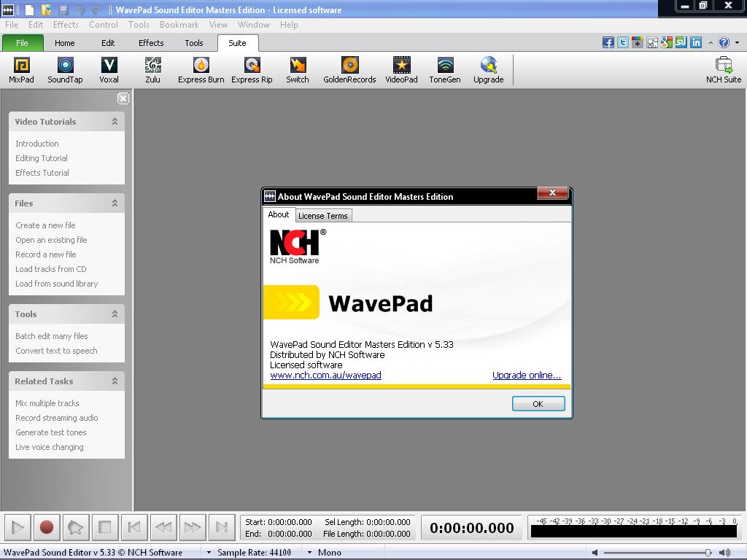Share on LinkedIn via the toolbar icon
This screenshot has height=560, width=747.
pos(696,42)
